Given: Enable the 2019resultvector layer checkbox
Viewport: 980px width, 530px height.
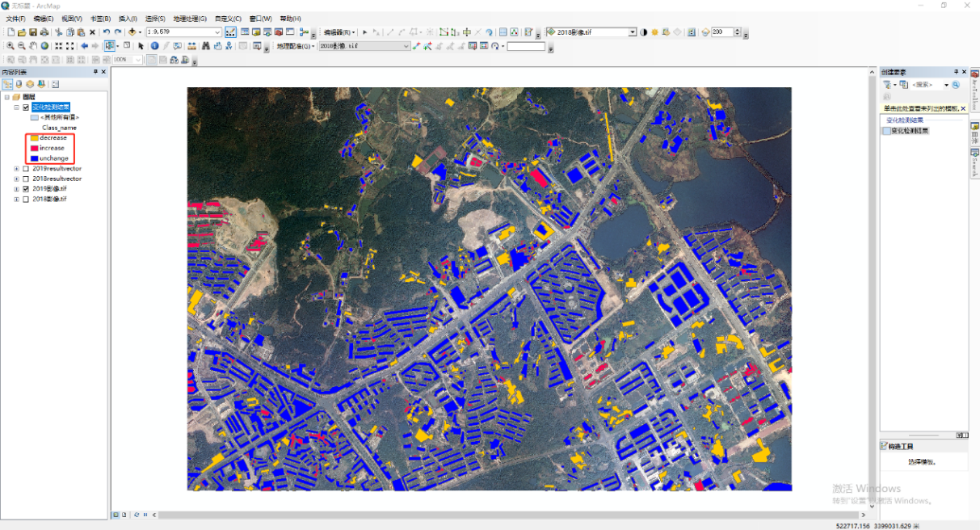Looking at the screenshot, I should [x=26, y=169].
